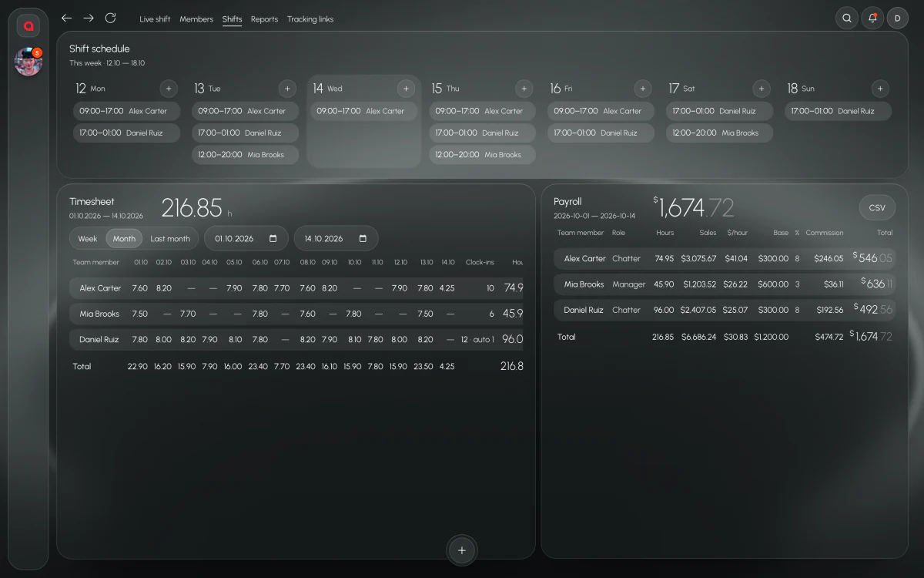
Task: Open Saturday 17:00–01:00 Daniel Ruiz shift
Action: pyautogui.click(x=719, y=111)
